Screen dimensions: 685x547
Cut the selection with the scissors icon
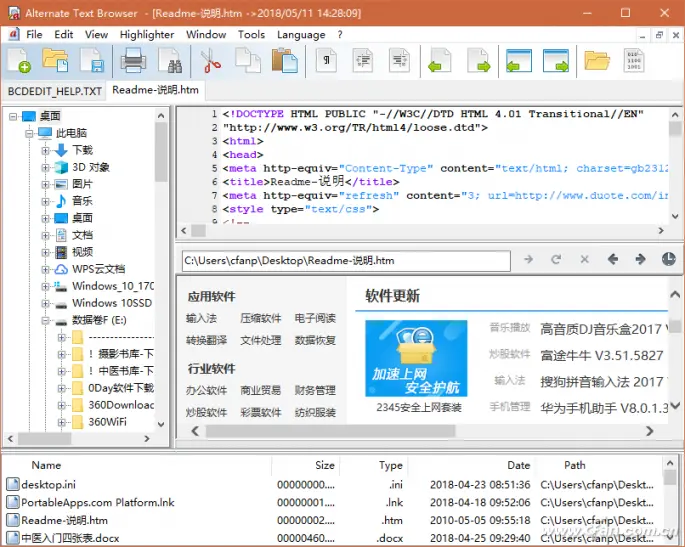tap(211, 61)
